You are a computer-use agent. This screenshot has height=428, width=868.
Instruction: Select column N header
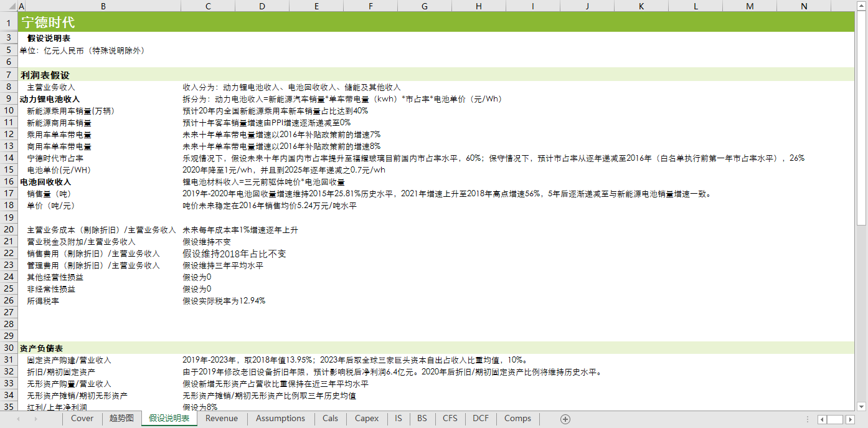(x=804, y=6)
